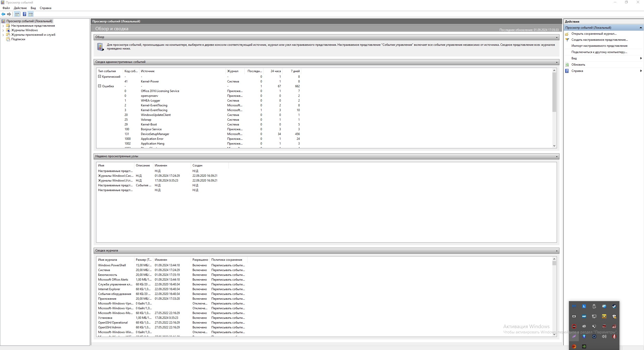Collapse the Ошибка event group
The height and width of the screenshot is (350, 644).
pos(99,86)
